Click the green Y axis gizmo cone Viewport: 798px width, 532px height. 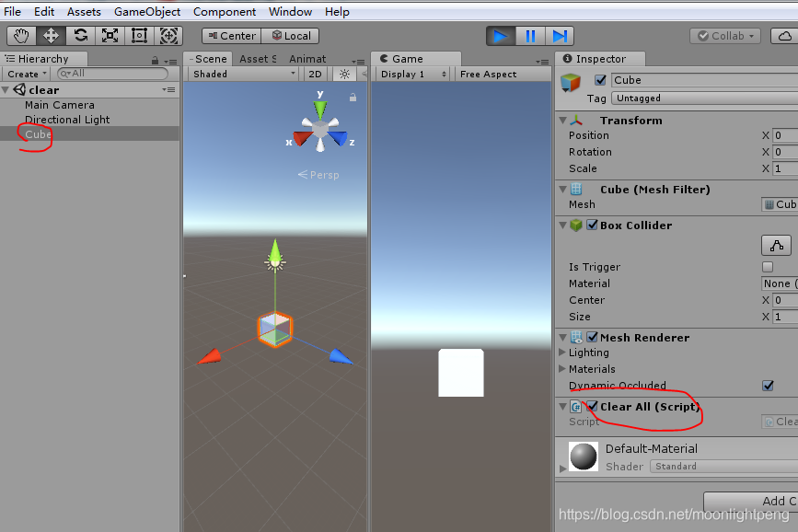(320, 109)
